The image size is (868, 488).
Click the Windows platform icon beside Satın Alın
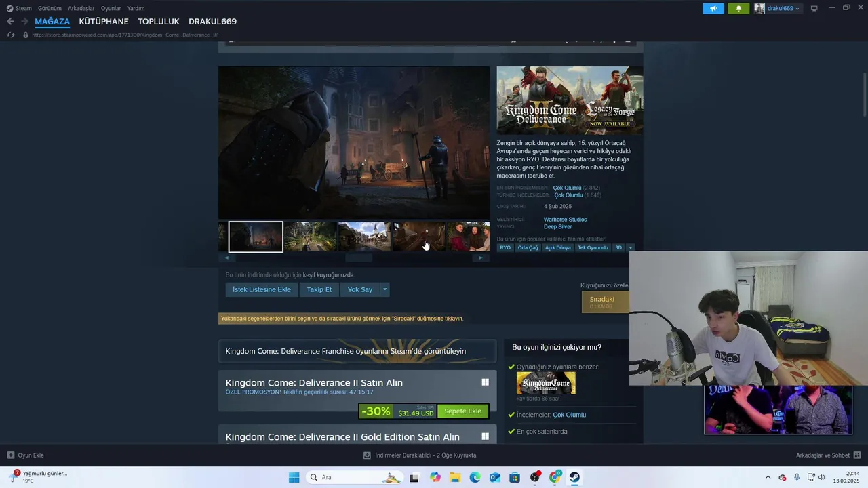pos(485,382)
